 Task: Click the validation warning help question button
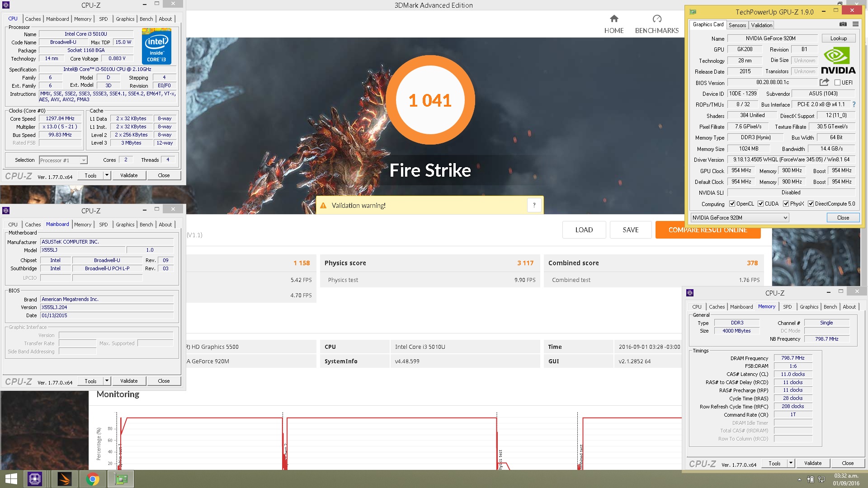click(534, 205)
